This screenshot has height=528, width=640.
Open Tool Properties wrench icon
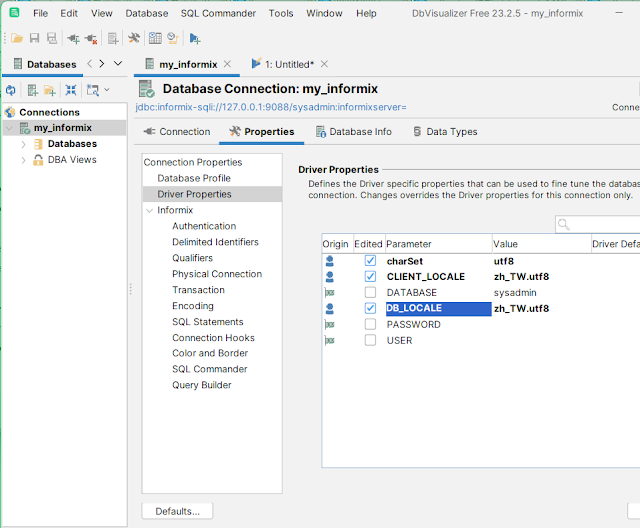click(x=134, y=38)
